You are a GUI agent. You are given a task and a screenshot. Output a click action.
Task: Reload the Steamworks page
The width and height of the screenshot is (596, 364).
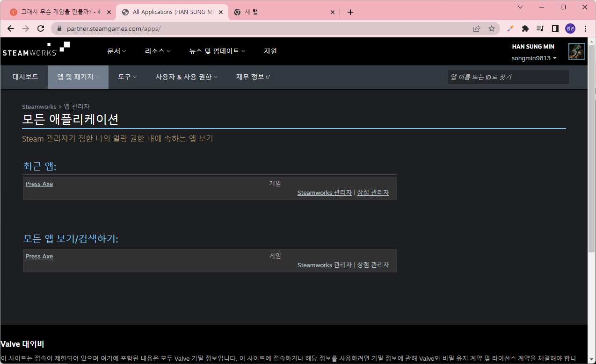click(41, 29)
